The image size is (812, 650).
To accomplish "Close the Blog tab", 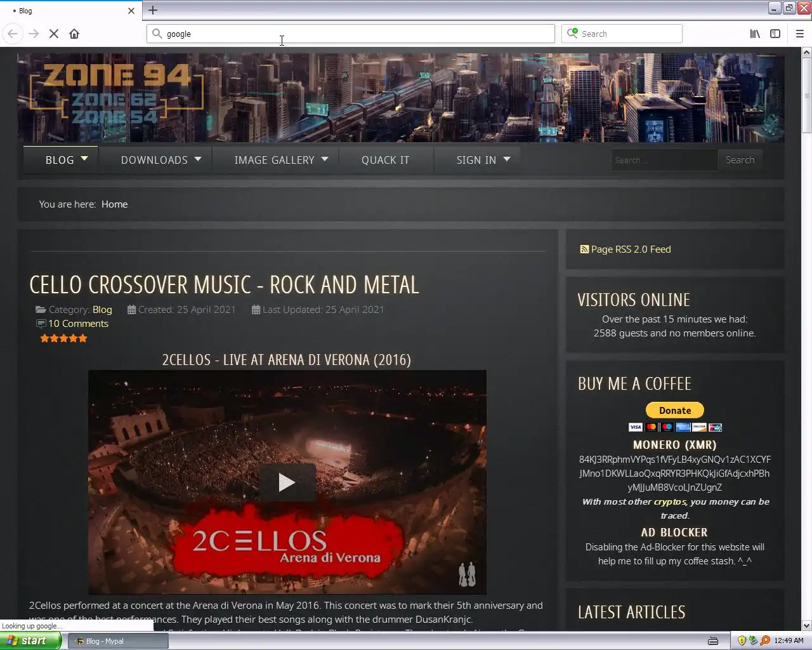I will coord(131,11).
